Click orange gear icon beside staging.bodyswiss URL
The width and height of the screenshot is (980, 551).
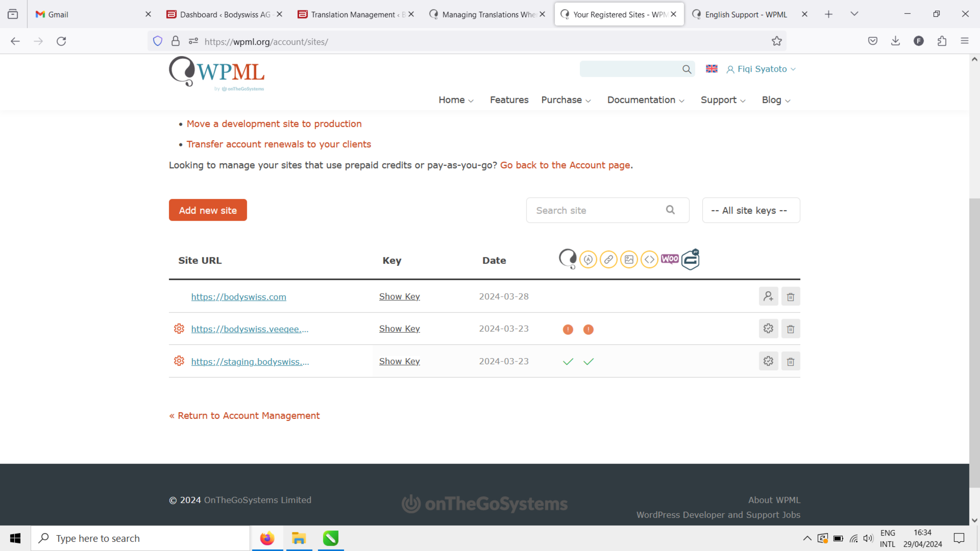(179, 361)
